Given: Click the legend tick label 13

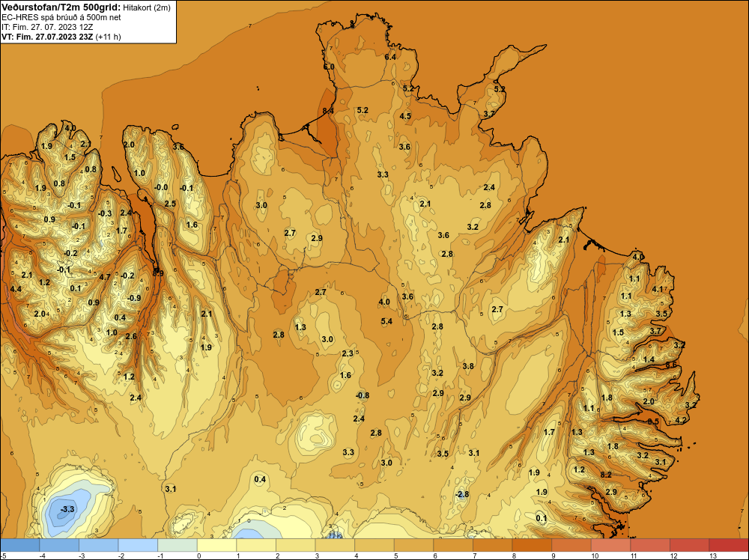Looking at the screenshot, I should point(713,556).
